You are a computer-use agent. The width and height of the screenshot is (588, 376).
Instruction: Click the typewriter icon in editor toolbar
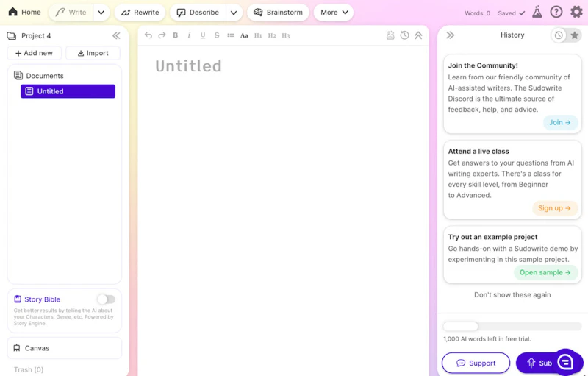[x=390, y=35]
